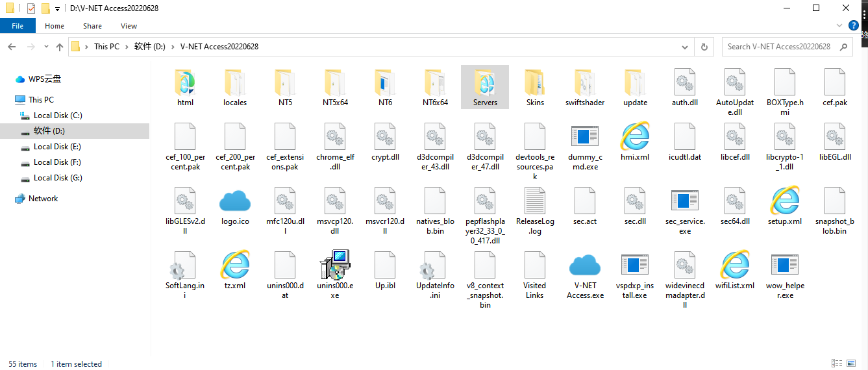The width and height of the screenshot is (868, 370).
Task: Go up one folder level
Action: (60, 47)
